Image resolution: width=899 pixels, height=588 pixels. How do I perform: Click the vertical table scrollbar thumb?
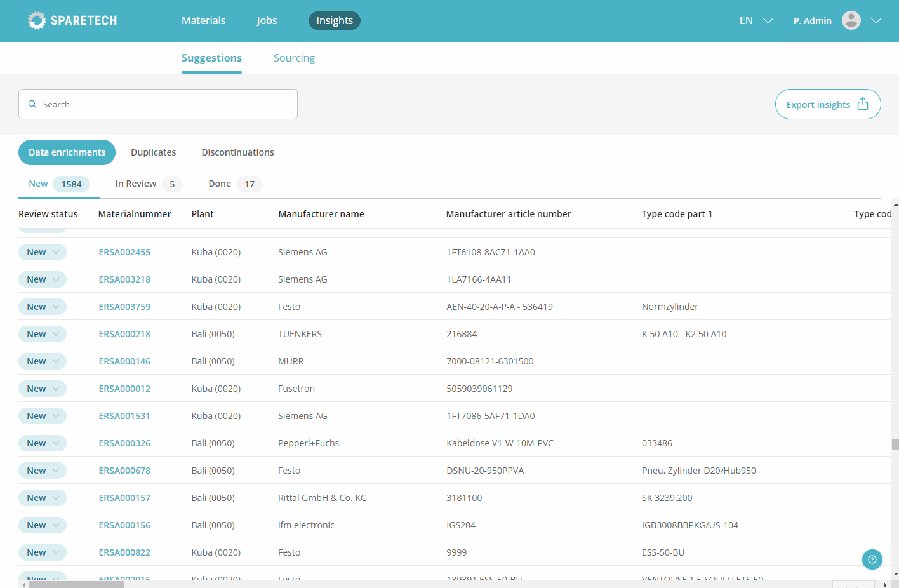895,444
